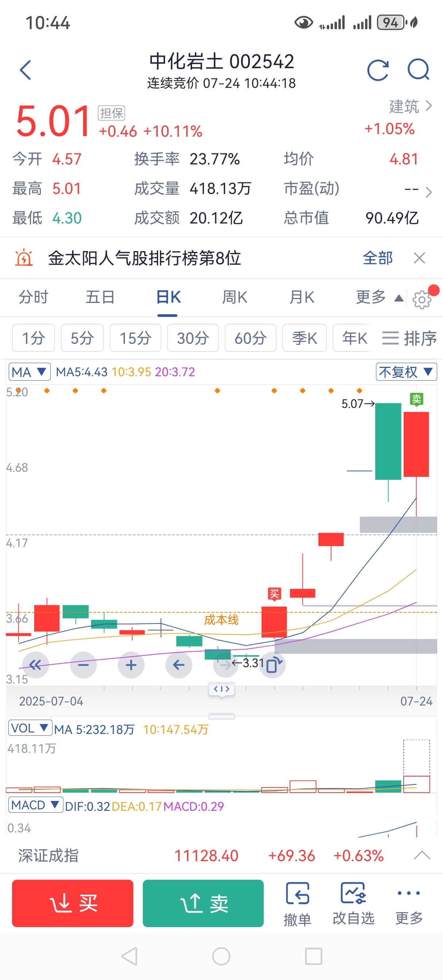This screenshot has width=443, height=980.
Task: Open the MA indicator dropdown
Action: [x=30, y=372]
